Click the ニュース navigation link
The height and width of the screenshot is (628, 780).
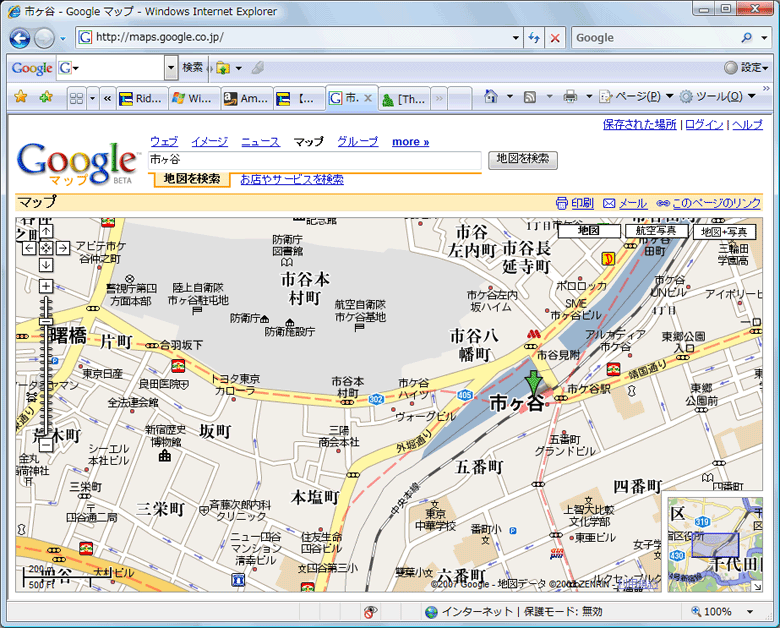coord(260,141)
